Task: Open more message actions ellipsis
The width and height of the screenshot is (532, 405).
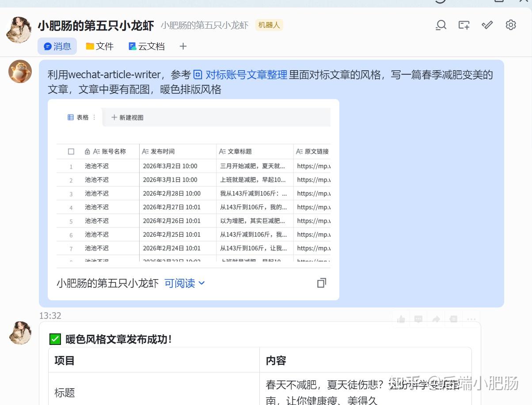Action: (x=471, y=319)
